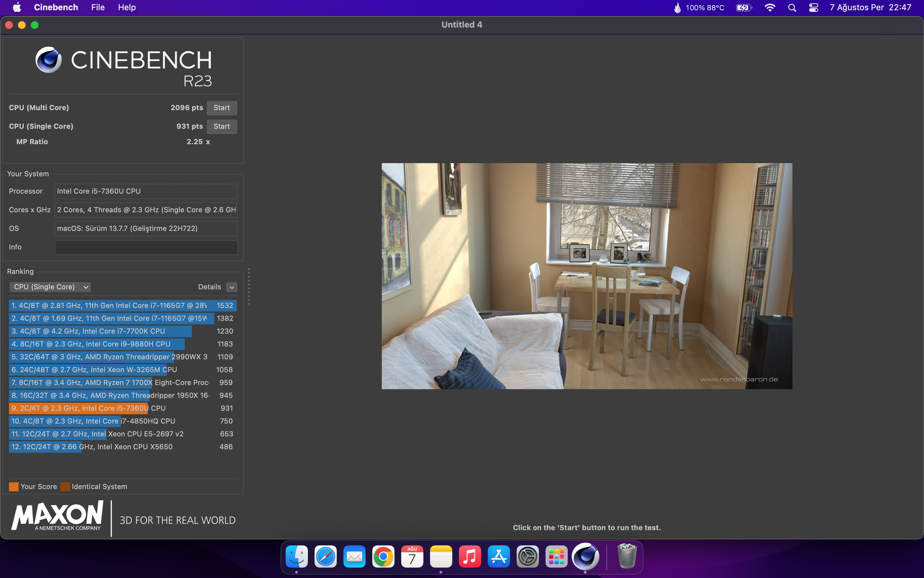Click the Cinebench R23 logo icon
924x578 pixels.
48,60
